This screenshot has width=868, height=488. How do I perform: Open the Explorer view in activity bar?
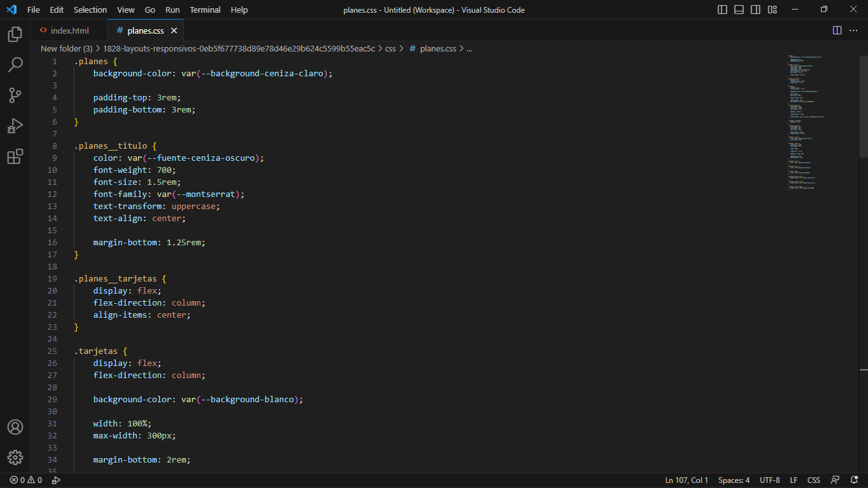[15, 34]
